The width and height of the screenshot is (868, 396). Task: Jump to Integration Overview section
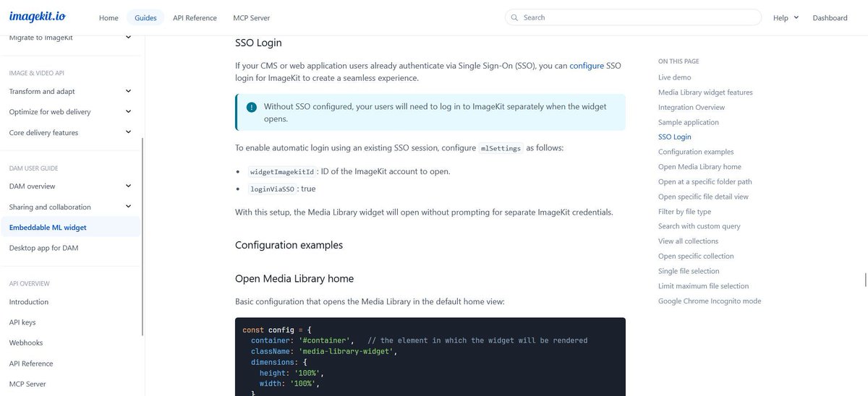click(x=692, y=107)
